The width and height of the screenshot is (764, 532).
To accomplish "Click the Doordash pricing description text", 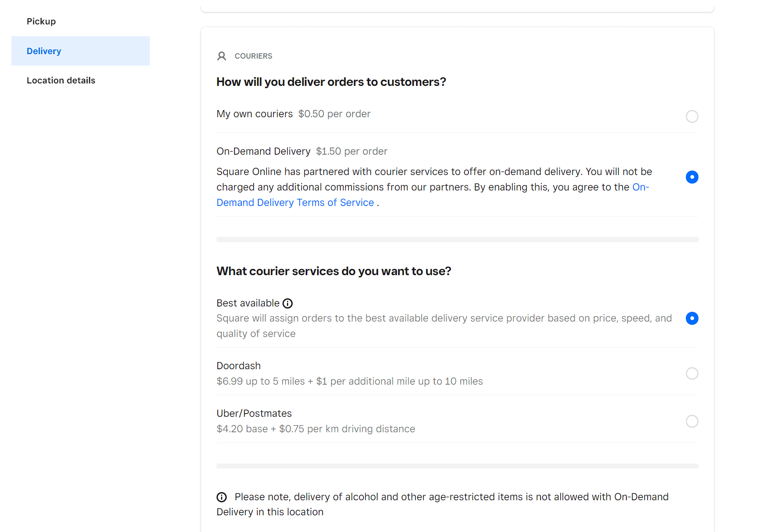I will [x=350, y=381].
